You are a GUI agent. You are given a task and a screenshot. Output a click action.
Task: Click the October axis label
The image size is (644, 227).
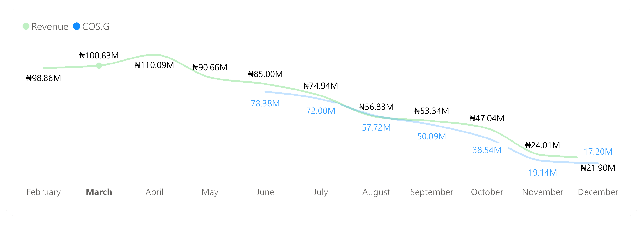click(487, 192)
